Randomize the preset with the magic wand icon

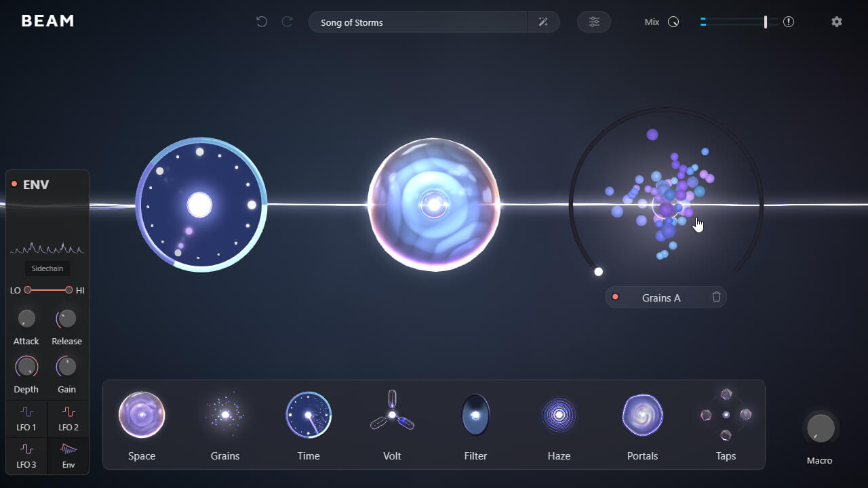click(543, 22)
